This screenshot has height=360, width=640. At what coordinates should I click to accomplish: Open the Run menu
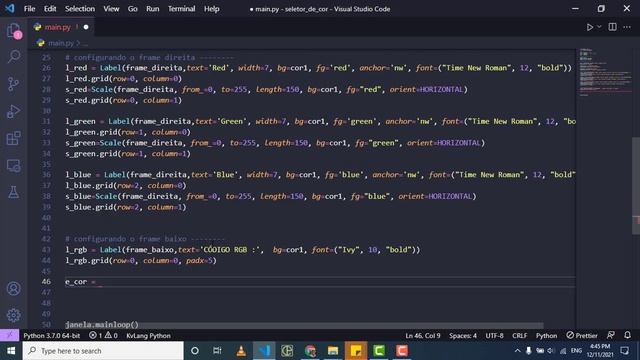point(153,9)
